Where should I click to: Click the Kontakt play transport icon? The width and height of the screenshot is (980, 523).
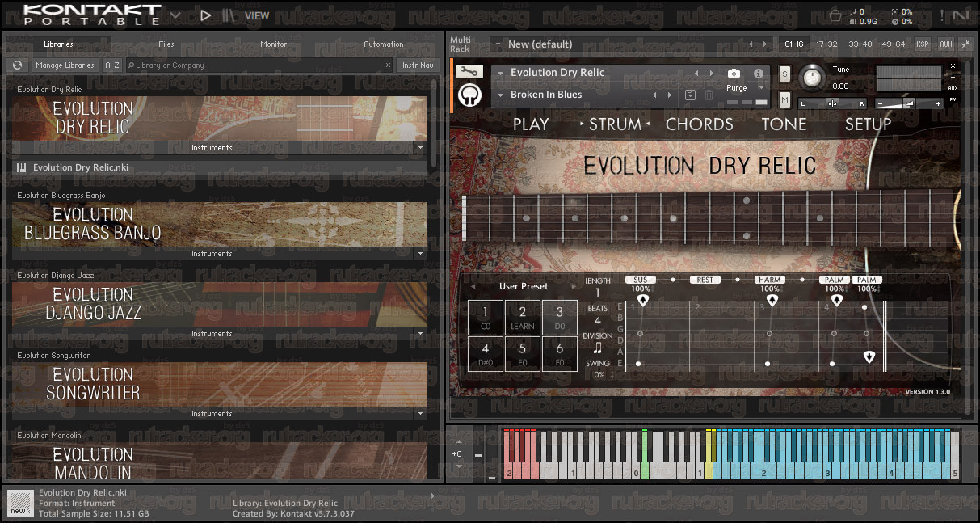[205, 15]
